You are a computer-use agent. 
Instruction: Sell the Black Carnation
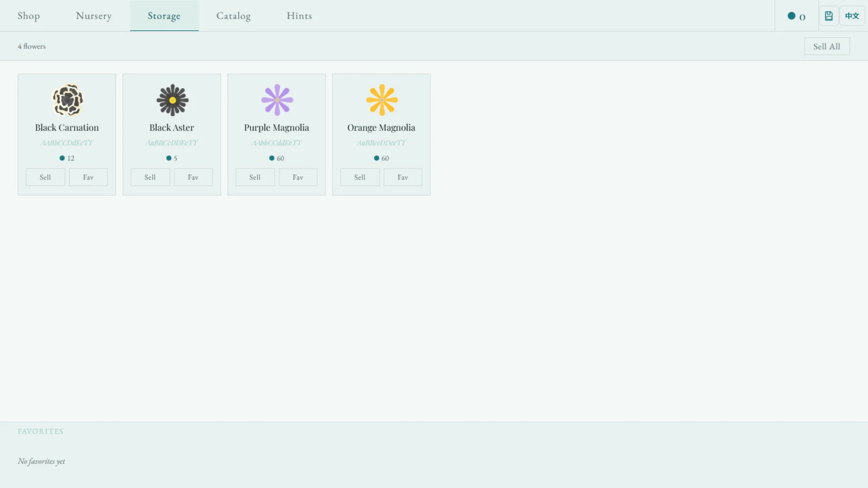(x=45, y=177)
